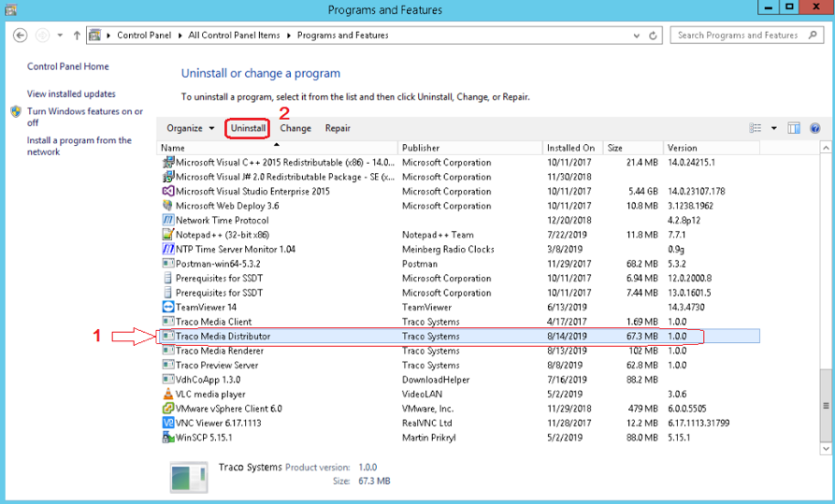Click the vertical scrollbar down arrow

tap(826, 449)
